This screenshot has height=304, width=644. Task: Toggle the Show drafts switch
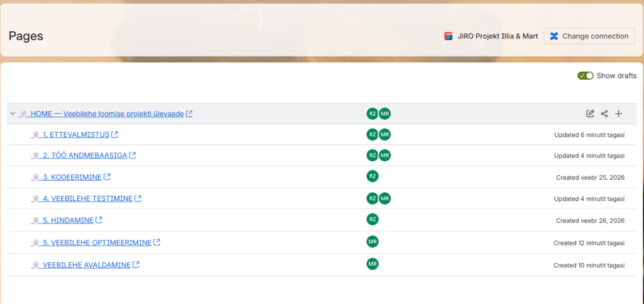pyautogui.click(x=586, y=76)
